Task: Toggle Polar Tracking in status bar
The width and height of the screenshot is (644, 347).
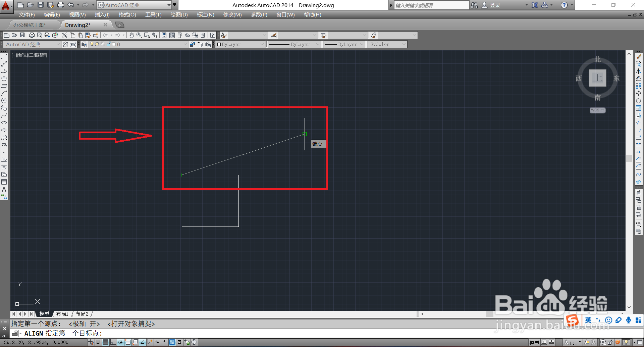Action: pyautogui.click(x=120, y=342)
